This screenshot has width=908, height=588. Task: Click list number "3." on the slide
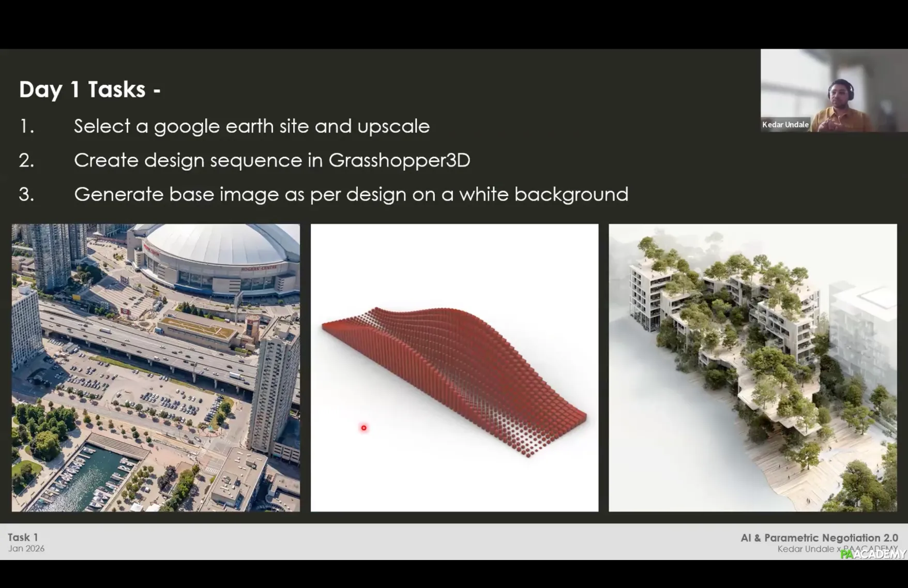pyautogui.click(x=27, y=194)
